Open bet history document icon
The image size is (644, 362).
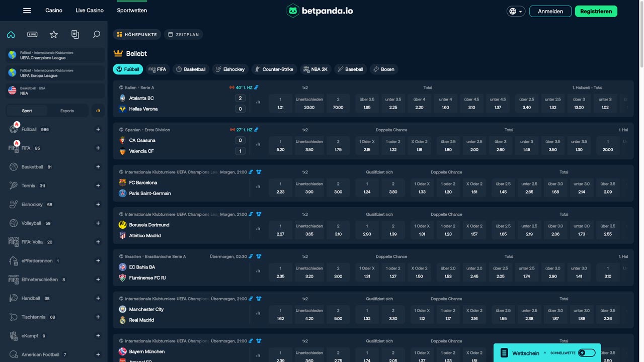point(75,35)
